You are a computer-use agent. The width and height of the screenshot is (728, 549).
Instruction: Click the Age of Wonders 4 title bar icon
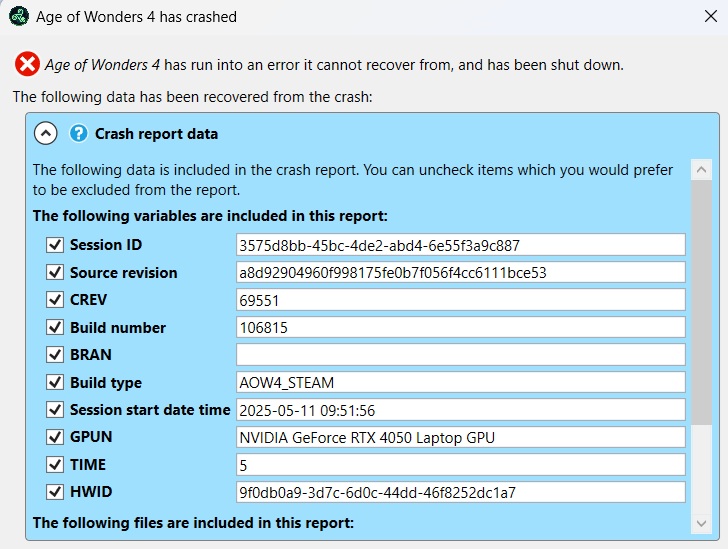(18, 17)
